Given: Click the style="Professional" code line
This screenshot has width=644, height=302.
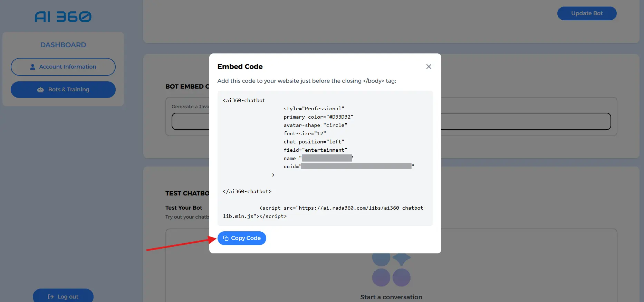Looking at the screenshot, I should pos(314,109).
